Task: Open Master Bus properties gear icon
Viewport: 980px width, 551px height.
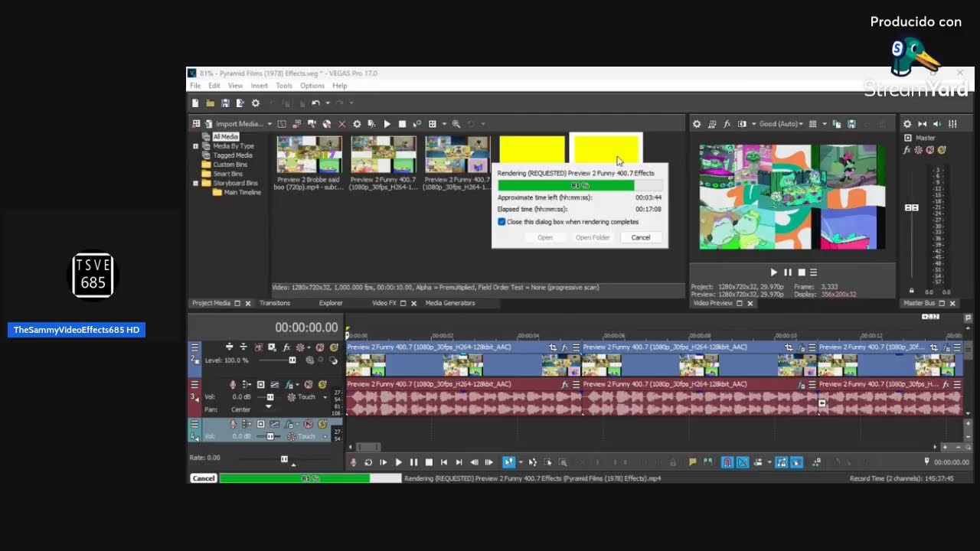Action: pos(907,124)
